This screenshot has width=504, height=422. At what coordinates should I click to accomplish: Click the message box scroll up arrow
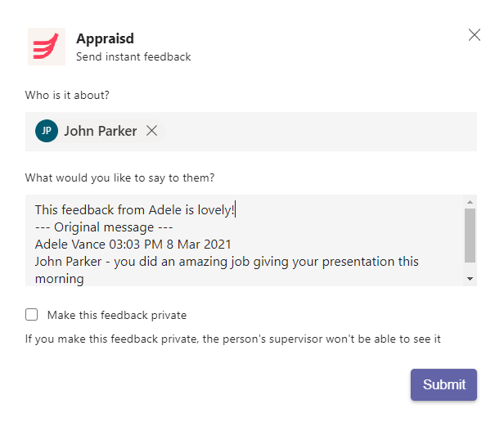click(x=470, y=202)
